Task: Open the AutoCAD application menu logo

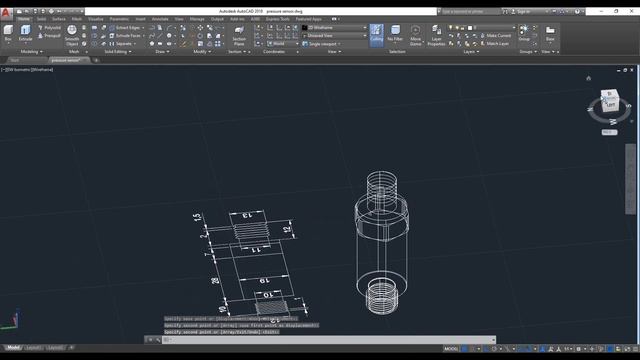Action: coord(6,13)
